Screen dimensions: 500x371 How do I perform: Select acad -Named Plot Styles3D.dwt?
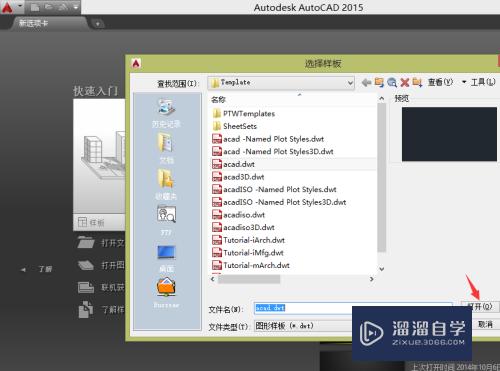[x=273, y=152]
